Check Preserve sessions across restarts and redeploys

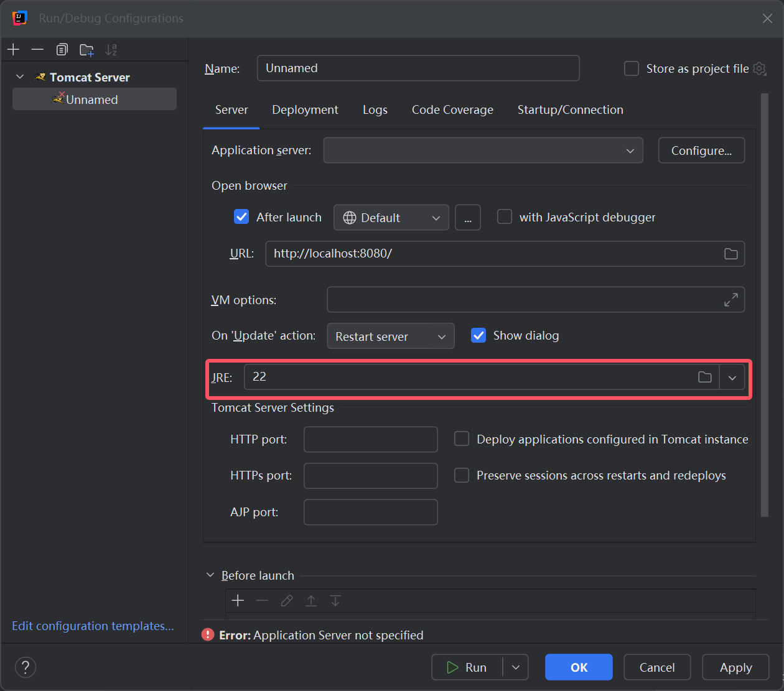point(462,475)
